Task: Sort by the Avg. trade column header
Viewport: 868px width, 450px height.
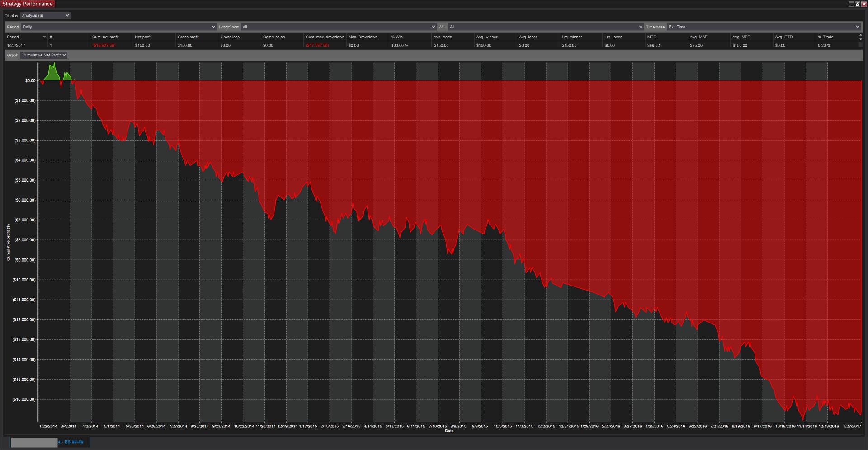Action: point(453,37)
